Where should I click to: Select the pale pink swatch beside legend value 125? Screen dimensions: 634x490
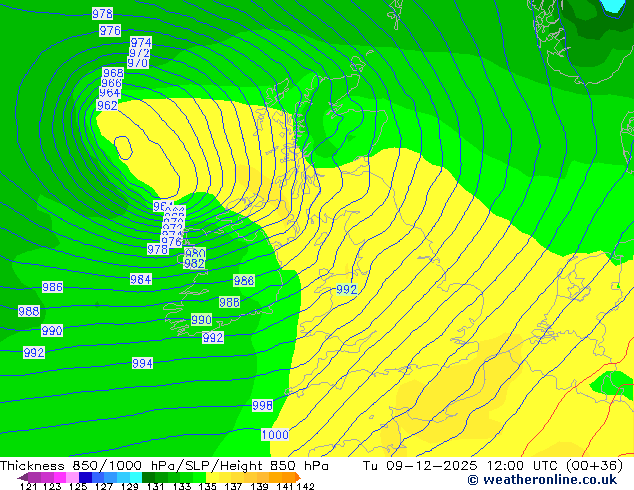pos(72,477)
